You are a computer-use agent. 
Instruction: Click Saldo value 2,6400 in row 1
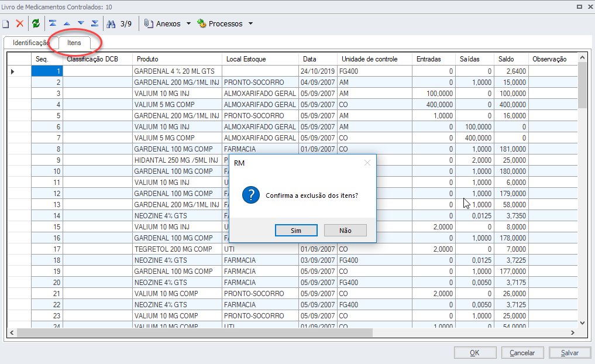point(511,71)
